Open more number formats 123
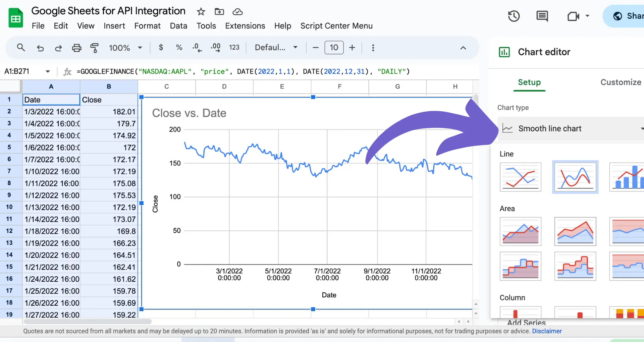The width and height of the screenshot is (644, 342). click(234, 48)
